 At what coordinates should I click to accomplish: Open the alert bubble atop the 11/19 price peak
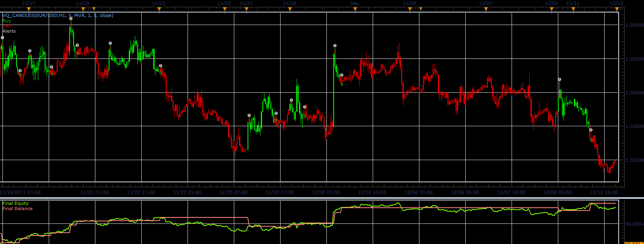click(71, 19)
